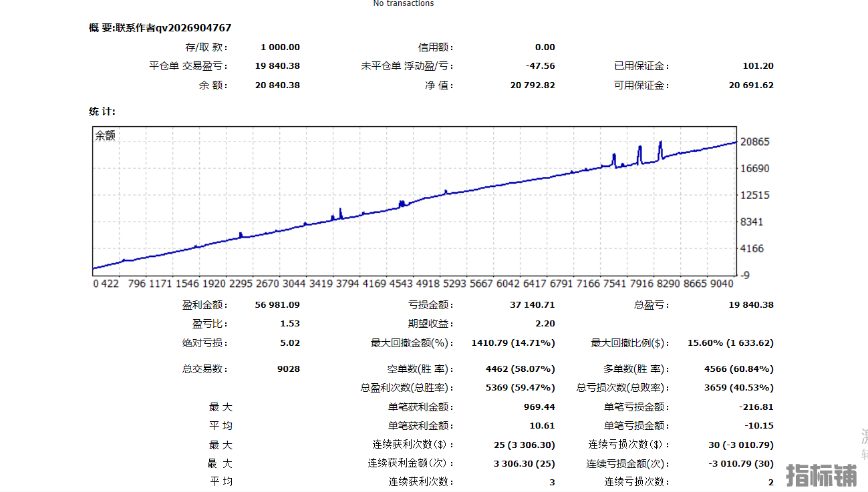
Task: Click balance value 20 840.38
Action: tap(277, 85)
